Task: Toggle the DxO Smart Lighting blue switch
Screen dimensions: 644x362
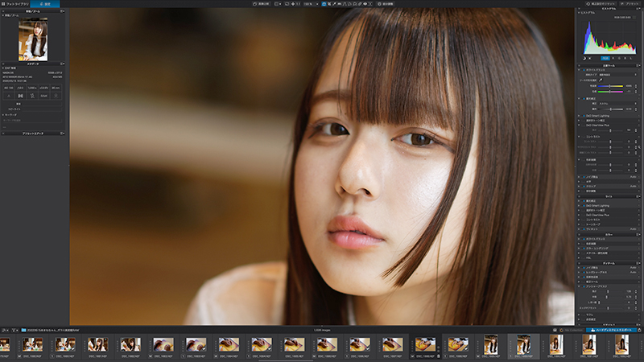Action: 584,116
